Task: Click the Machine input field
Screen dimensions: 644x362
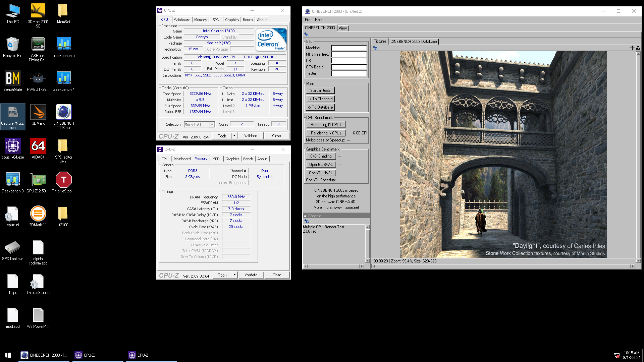Action: (x=349, y=48)
